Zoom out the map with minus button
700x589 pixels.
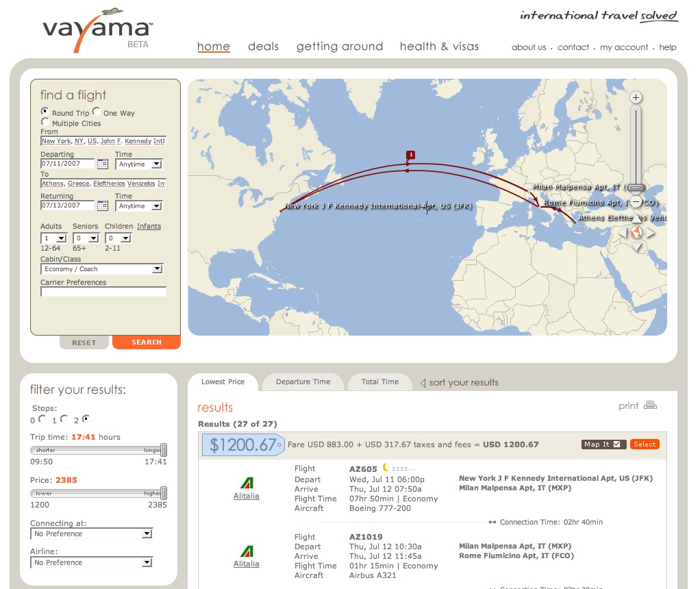(x=636, y=202)
